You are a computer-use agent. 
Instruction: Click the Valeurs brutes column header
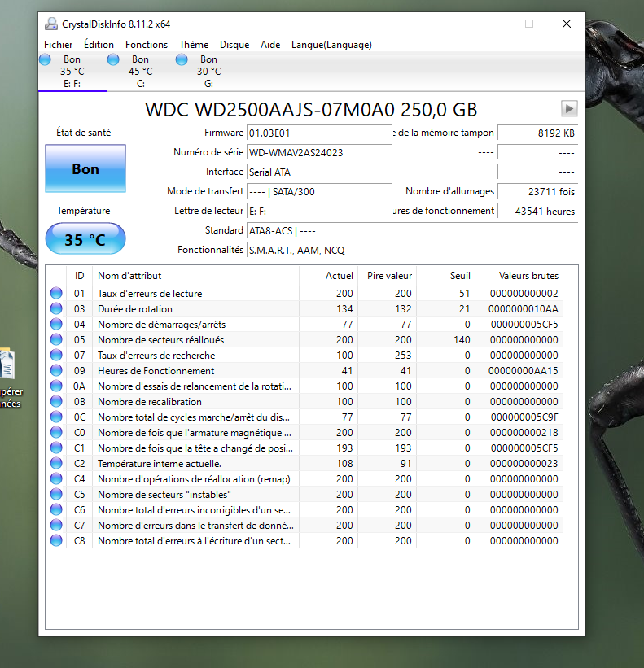(519, 276)
